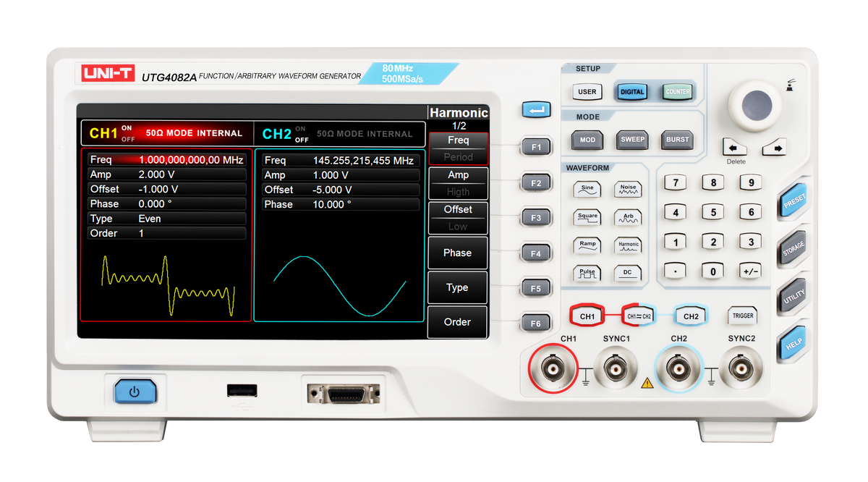This screenshot has height=482, width=868.
Task: Open the Order softkey menu item
Action: tap(458, 322)
